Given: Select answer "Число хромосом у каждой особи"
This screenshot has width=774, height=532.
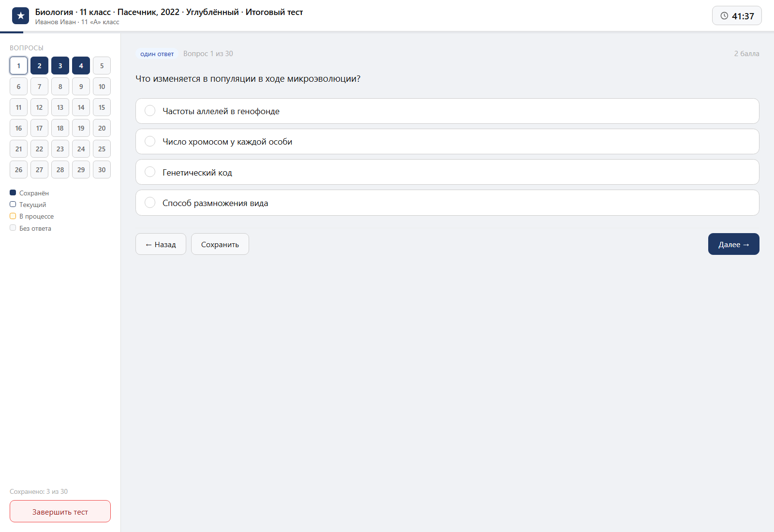Looking at the screenshot, I should coord(447,142).
